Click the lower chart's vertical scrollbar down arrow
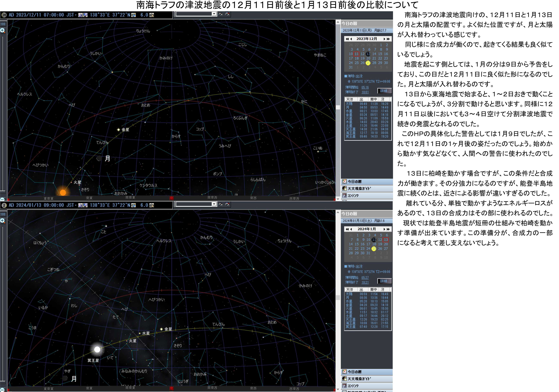 pyautogui.click(x=338, y=389)
